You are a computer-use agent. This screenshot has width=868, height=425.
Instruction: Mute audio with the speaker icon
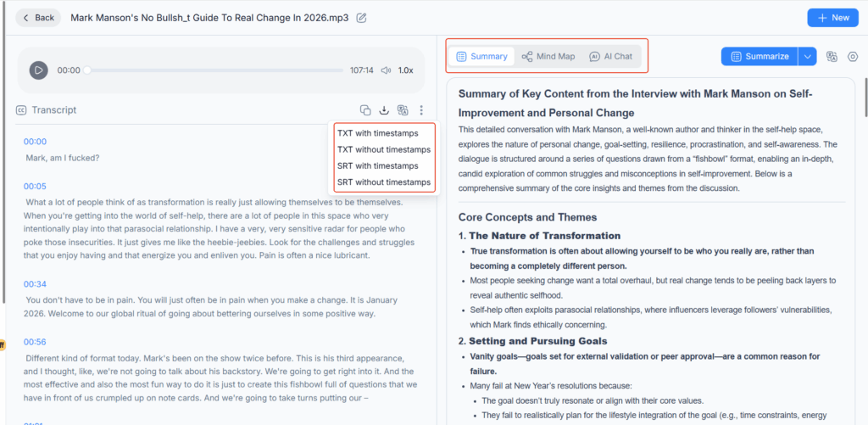click(x=386, y=70)
